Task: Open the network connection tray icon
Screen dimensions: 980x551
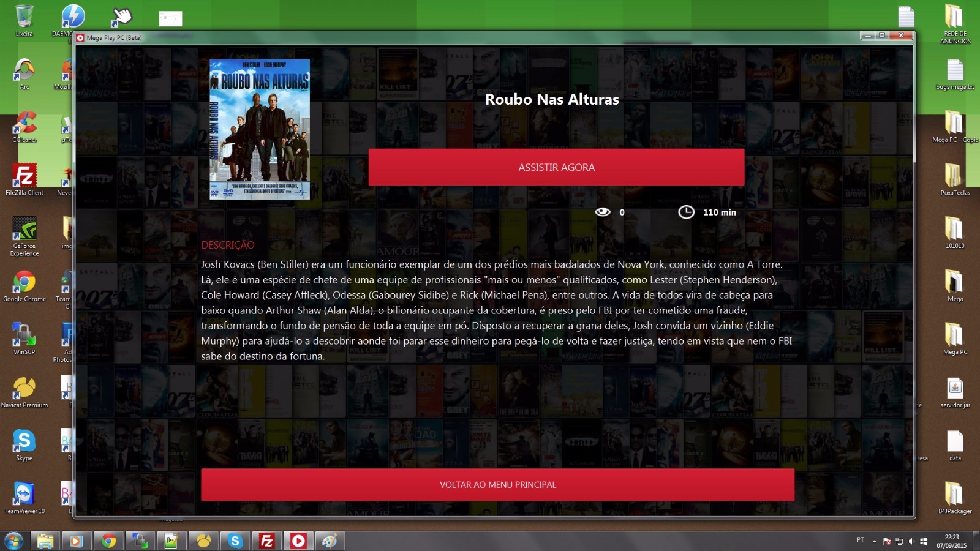Action: click(899, 541)
